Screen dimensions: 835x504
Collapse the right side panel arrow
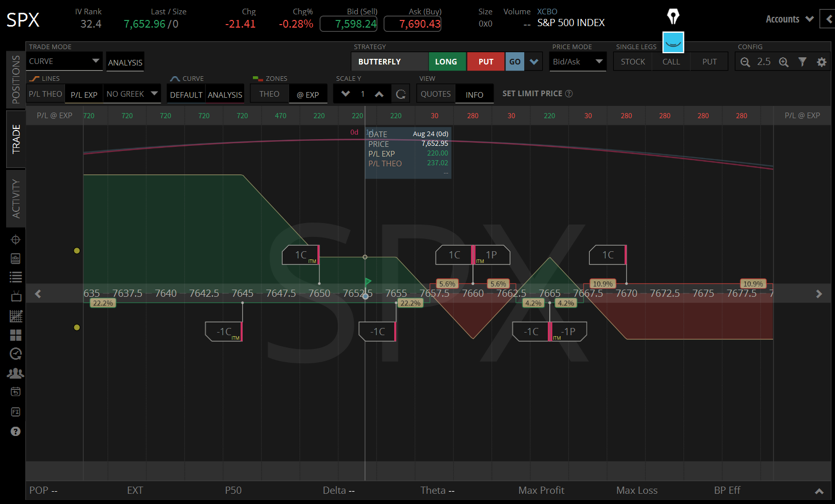(829, 19)
